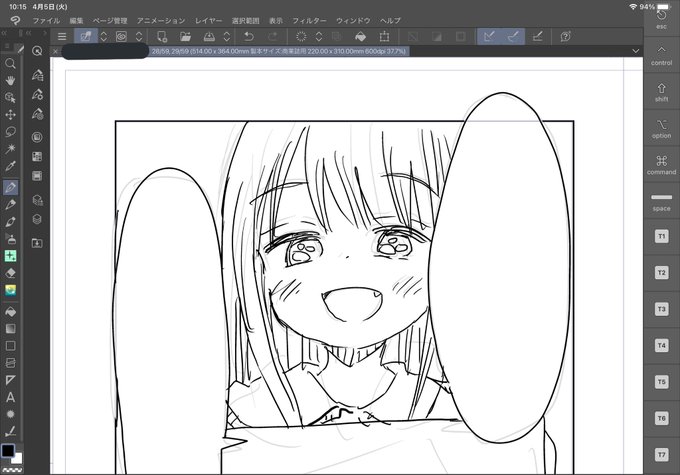Select the Move layer tool
This screenshot has height=475, width=680.
pos(10,115)
